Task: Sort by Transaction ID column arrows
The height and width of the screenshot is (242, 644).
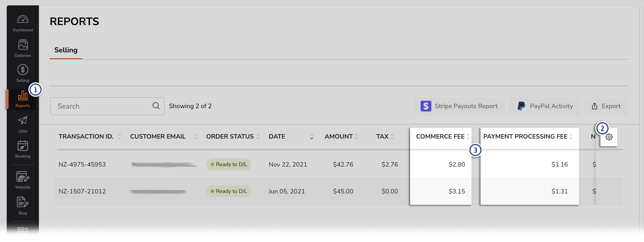Action: 119,137
